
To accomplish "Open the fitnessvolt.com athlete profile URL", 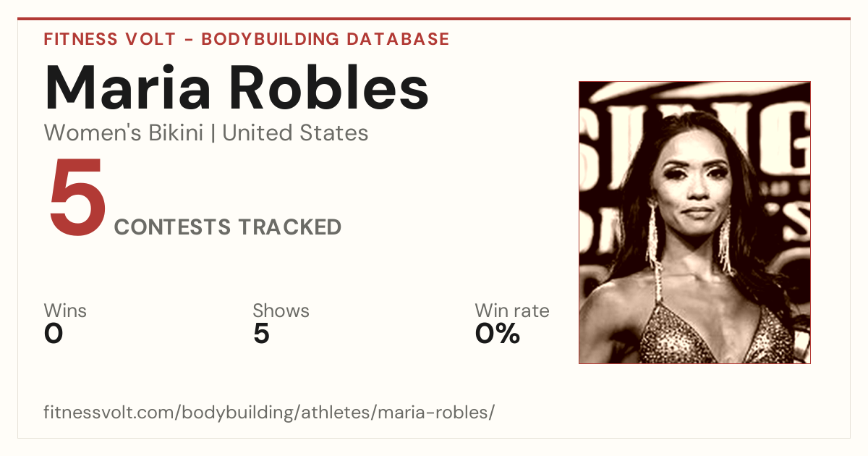I will [x=269, y=413].
